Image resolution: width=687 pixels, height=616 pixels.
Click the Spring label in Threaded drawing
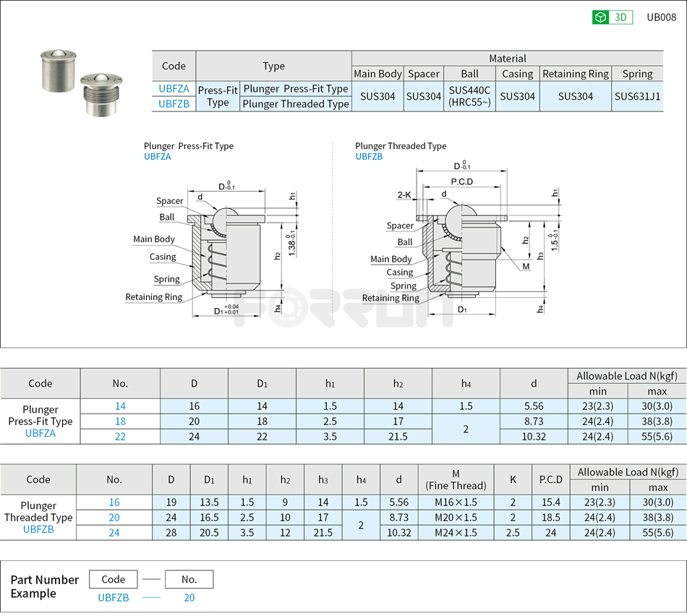pos(403,286)
